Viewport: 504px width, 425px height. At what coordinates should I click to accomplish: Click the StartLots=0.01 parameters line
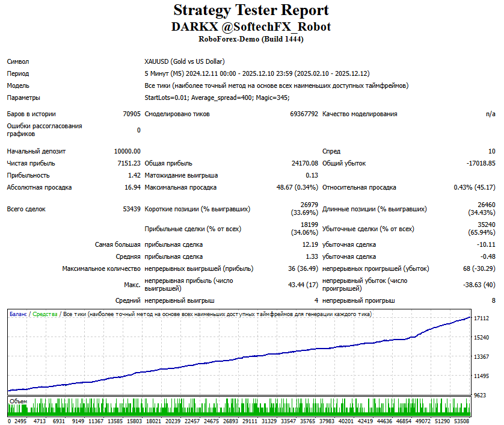point(217,98)
